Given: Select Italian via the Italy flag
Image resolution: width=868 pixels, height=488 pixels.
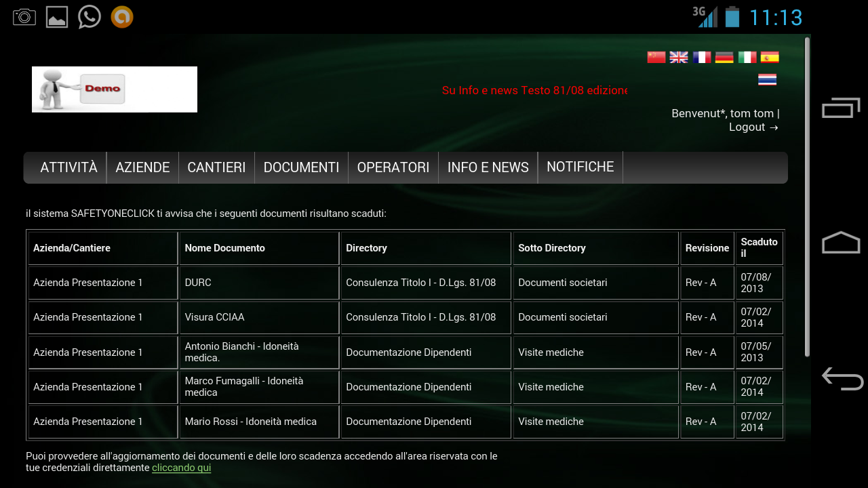Looking at the screenshot, I should (x=747, y=57).
